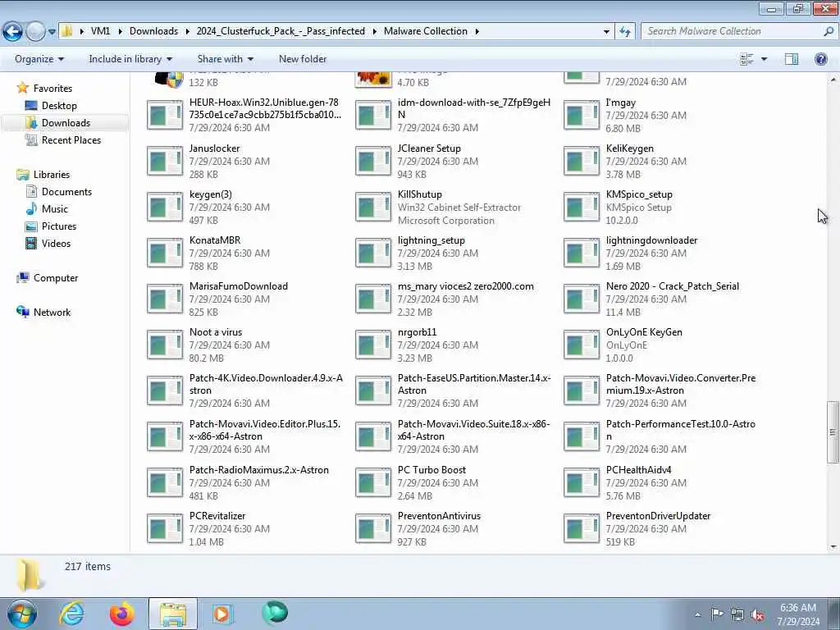Click the Search Malware Collection field
Screen dimensions: 840x630
click(x=733, y=31)
